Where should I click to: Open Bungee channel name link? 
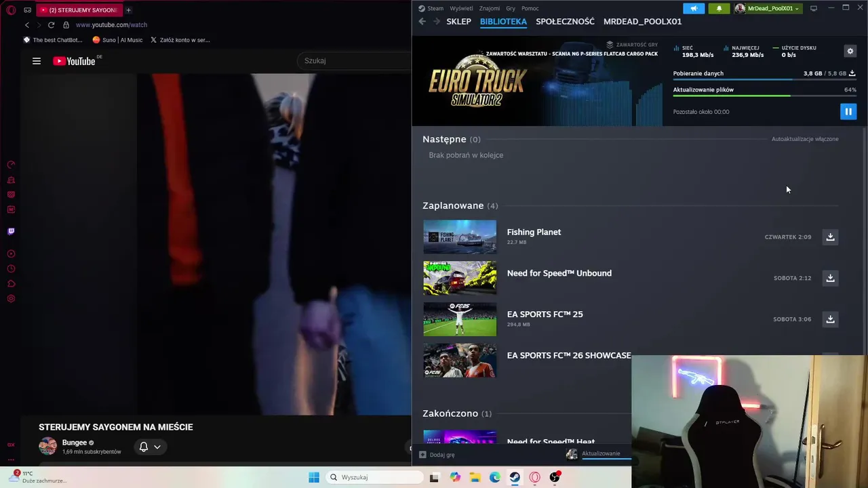pyautogui.click(x=75, y=443)
